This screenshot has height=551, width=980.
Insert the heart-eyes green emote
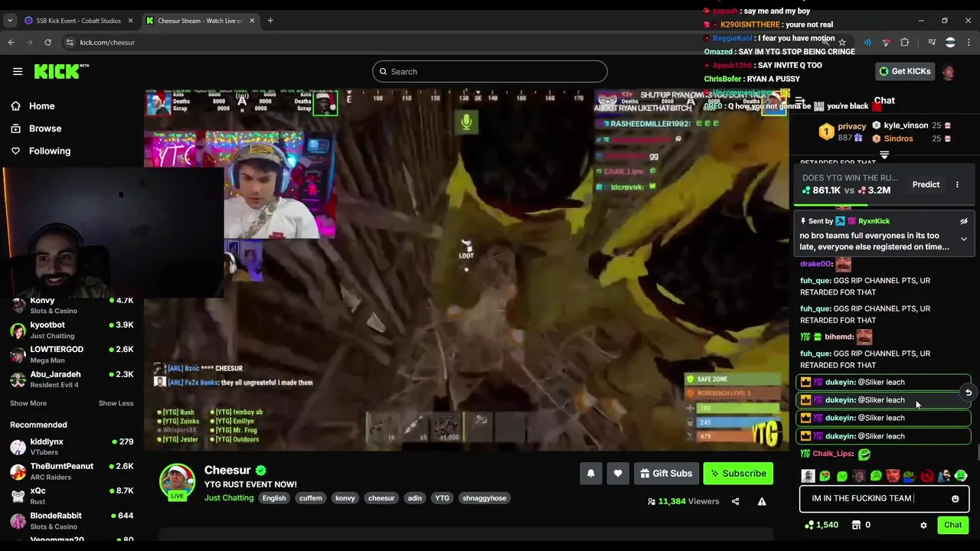(825, 476)
